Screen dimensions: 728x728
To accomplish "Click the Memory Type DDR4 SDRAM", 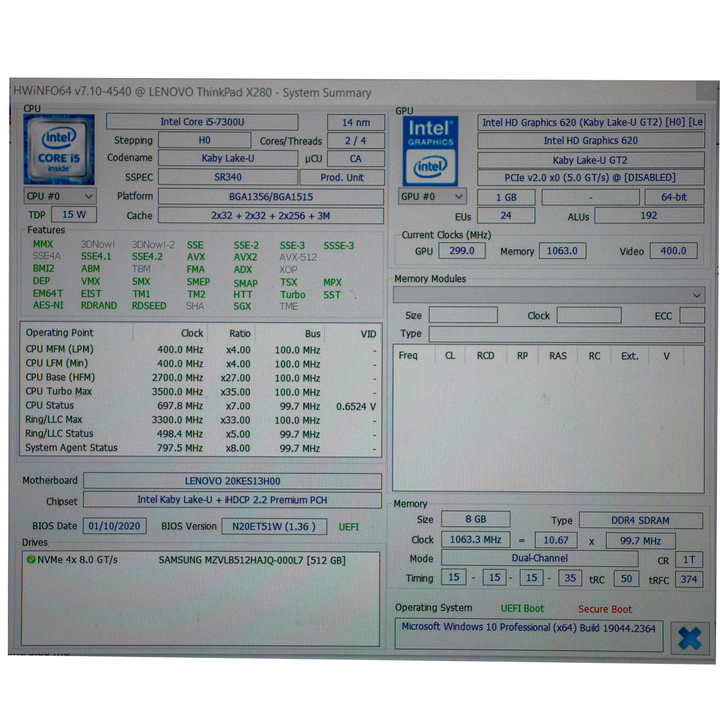I will tap(641, 521).
